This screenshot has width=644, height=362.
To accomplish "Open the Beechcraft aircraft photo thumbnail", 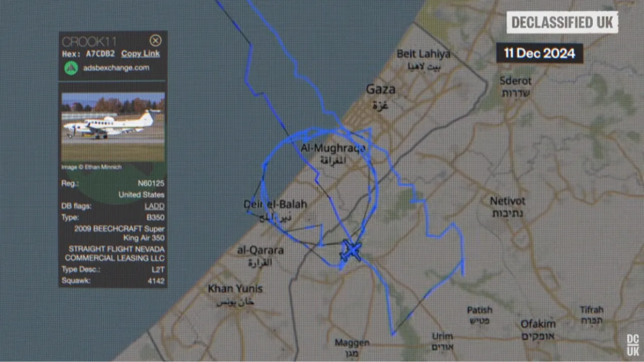I will click(x=113, y=127).
